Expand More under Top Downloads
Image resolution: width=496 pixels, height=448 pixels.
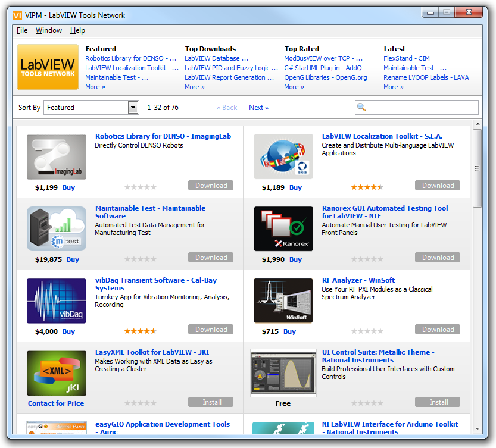(x=195, y=87)
